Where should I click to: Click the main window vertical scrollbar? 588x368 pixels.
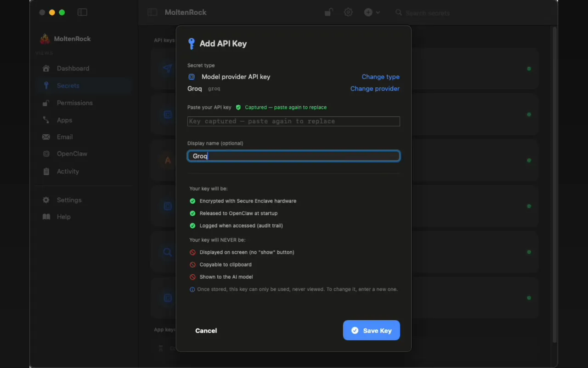[554, 184]
